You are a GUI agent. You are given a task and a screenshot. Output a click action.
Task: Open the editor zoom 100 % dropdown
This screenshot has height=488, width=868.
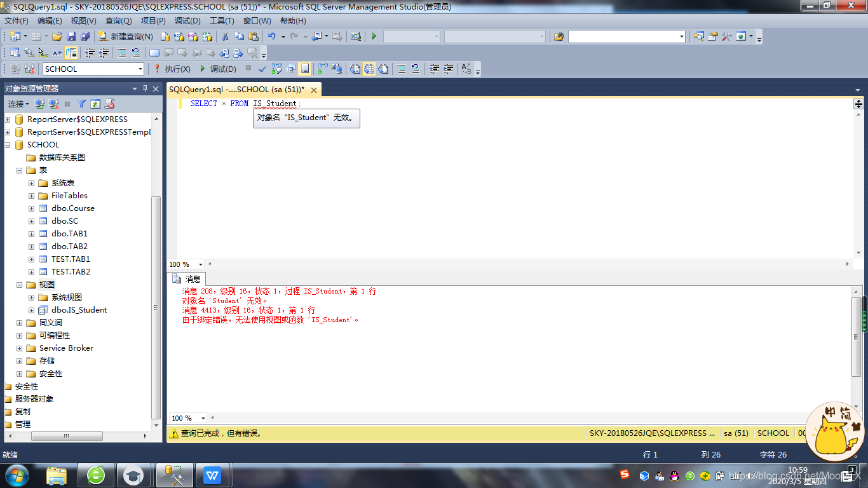(x=201, y=264)
